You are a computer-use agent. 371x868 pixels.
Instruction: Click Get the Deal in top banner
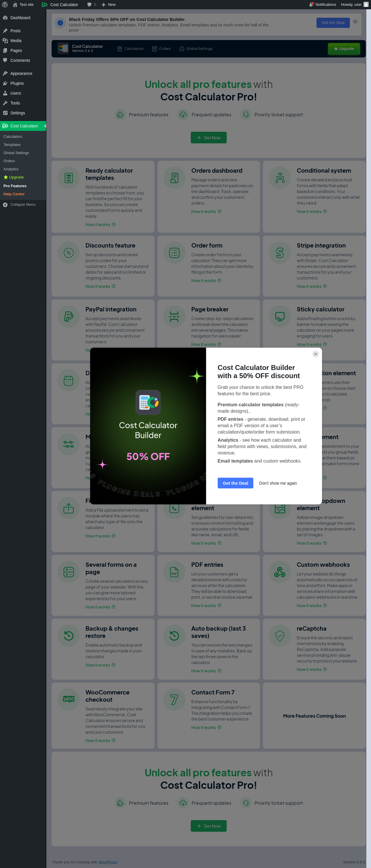(333, 23)
